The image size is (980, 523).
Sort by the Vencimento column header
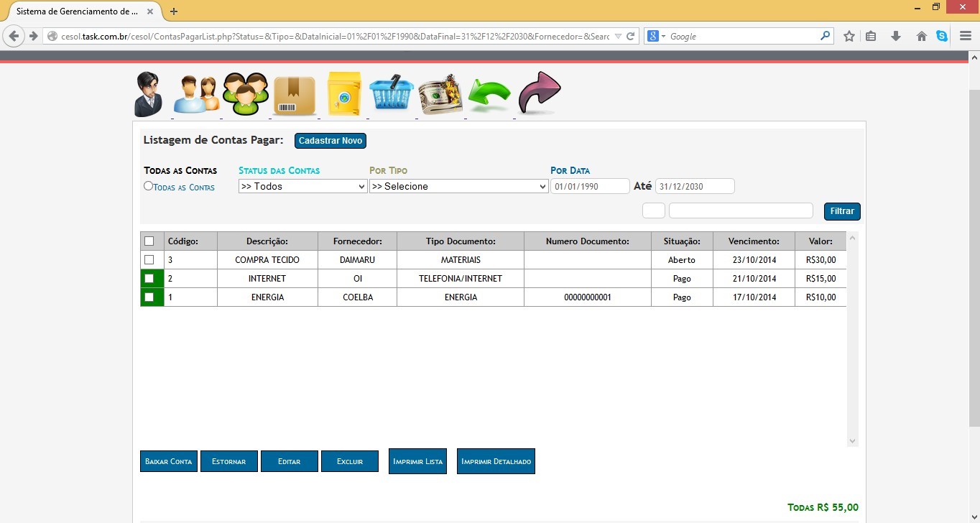(x=753, y=241)
